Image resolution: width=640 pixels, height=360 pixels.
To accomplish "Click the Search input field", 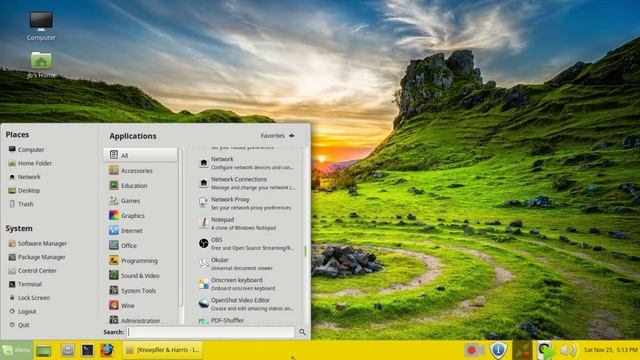I will click(x=211, y=332).
